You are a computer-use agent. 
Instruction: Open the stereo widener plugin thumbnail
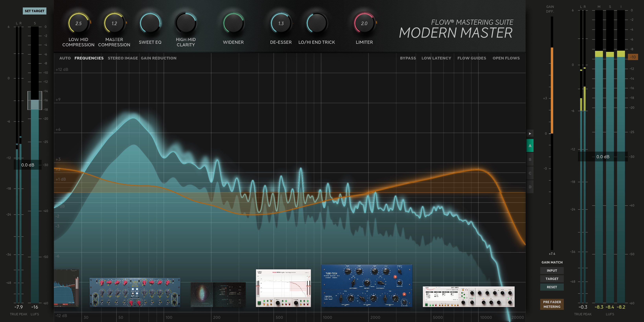[x=218, y=295]
